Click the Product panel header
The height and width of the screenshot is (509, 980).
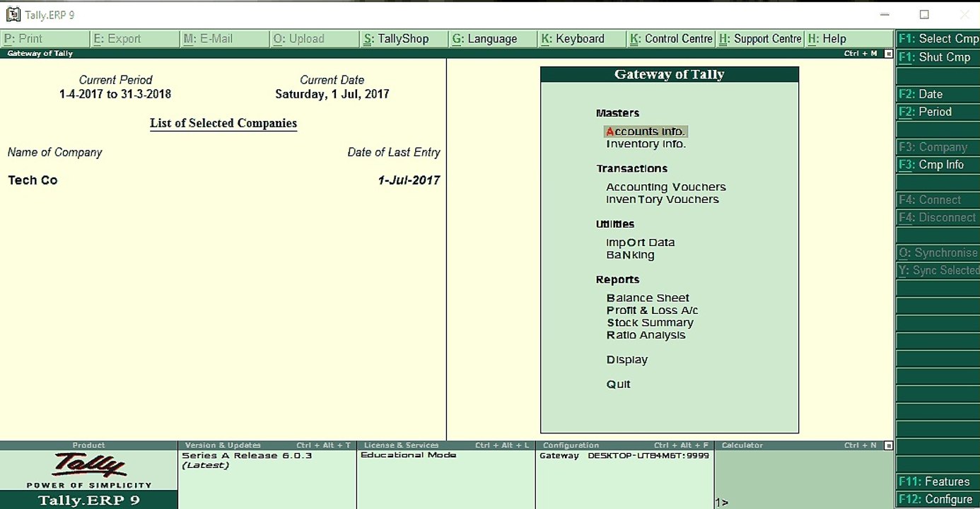click(88, 445)
